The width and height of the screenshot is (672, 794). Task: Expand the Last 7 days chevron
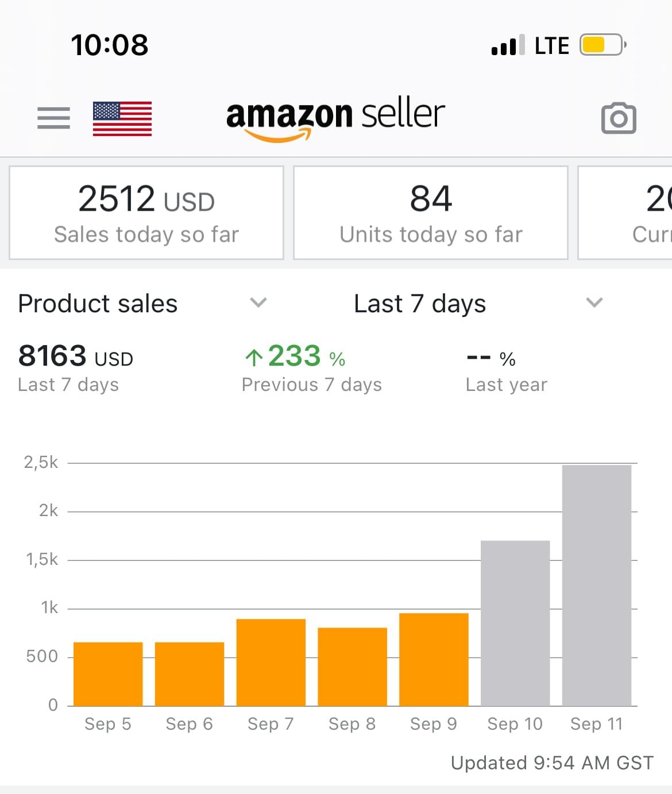pos(594,302)
